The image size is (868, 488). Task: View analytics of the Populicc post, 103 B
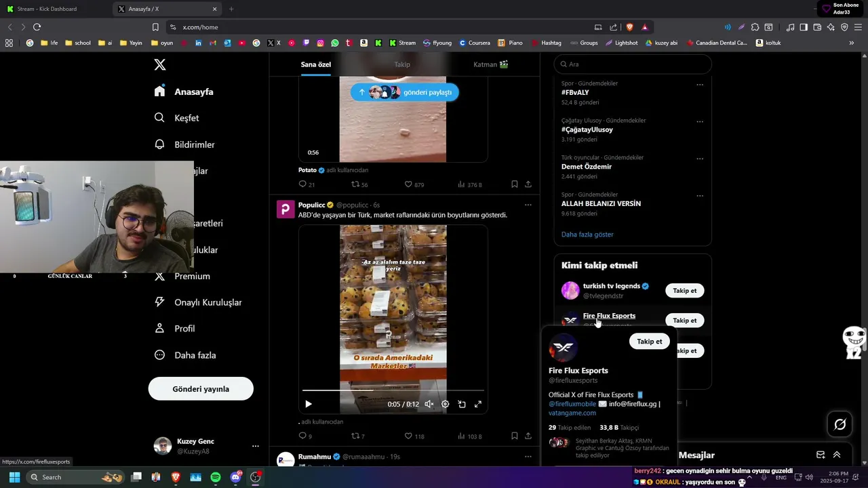tap(469, 436)
